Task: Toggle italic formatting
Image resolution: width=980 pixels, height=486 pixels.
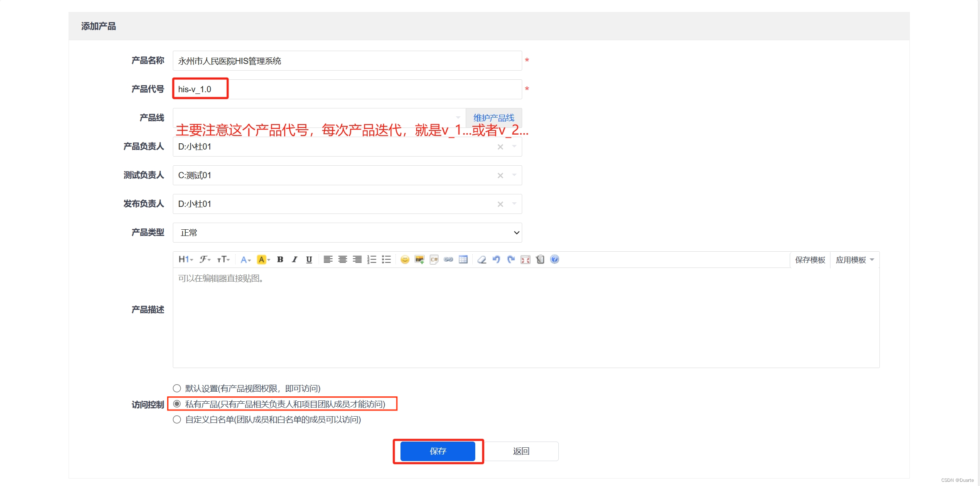Action: tap(295, 260)
